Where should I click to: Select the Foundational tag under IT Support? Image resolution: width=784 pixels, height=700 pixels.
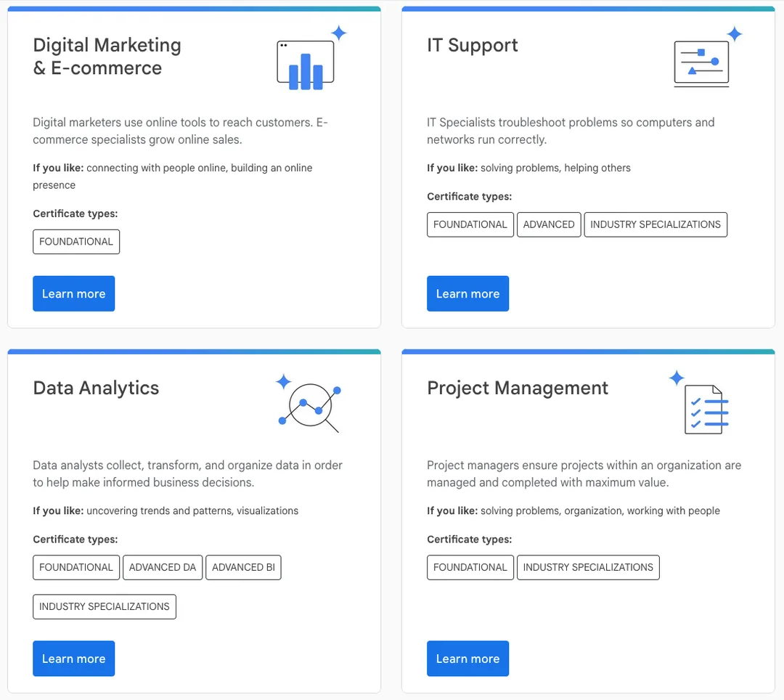[470, 224]
